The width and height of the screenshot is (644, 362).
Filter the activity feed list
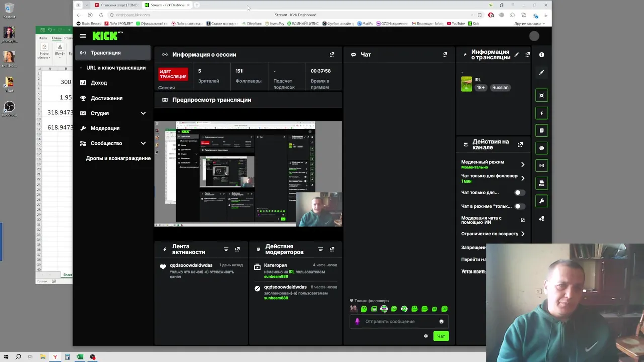click(x=226, y=249)
